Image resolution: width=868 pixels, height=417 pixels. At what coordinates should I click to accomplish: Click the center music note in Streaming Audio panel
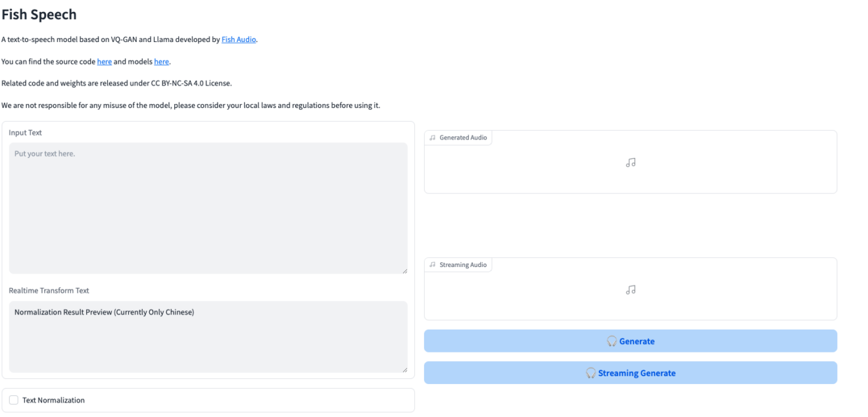pos(631,289)
